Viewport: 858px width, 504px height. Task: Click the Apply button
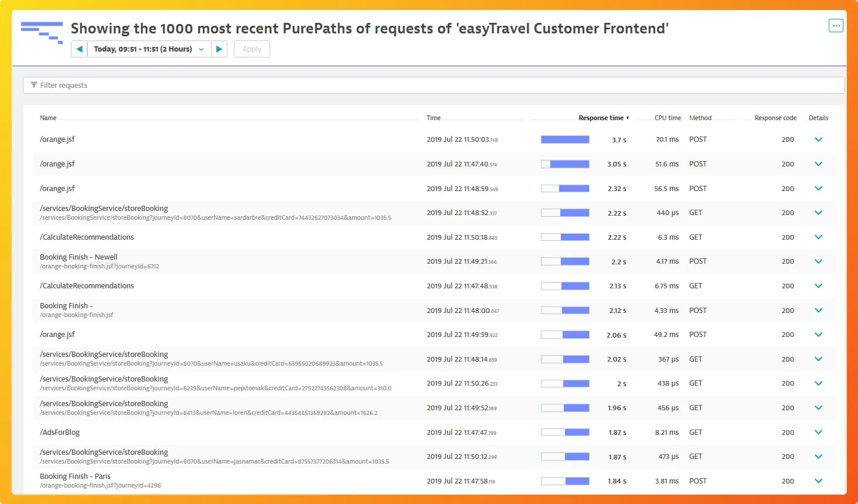[251, 49]
